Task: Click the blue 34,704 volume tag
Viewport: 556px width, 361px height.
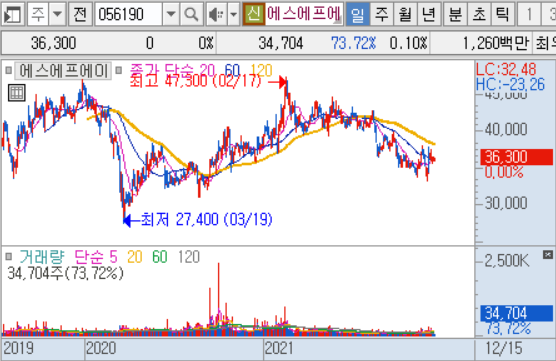Action: tap(516, 313)
